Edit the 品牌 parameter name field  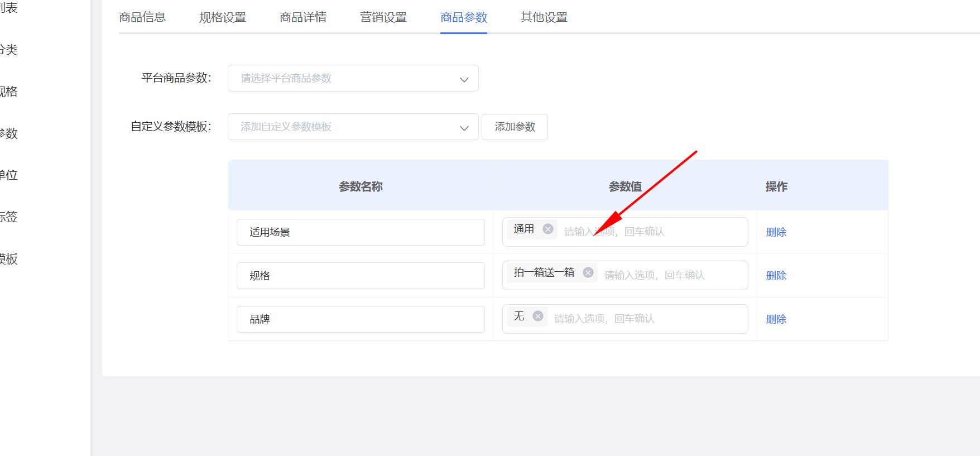tap(361, 319)
